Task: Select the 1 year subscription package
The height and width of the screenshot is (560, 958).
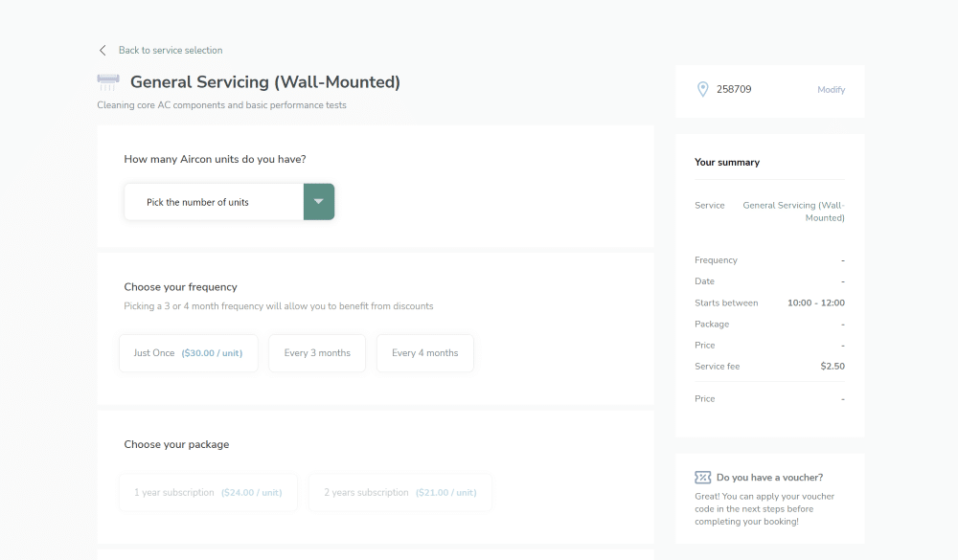Action: [208, 492]
